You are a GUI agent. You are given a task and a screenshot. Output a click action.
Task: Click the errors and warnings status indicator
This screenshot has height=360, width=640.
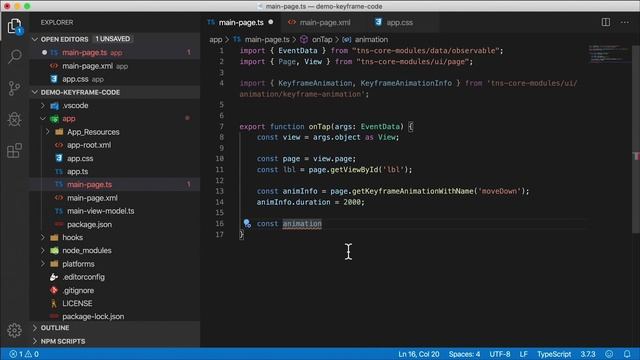coord(24,354)
